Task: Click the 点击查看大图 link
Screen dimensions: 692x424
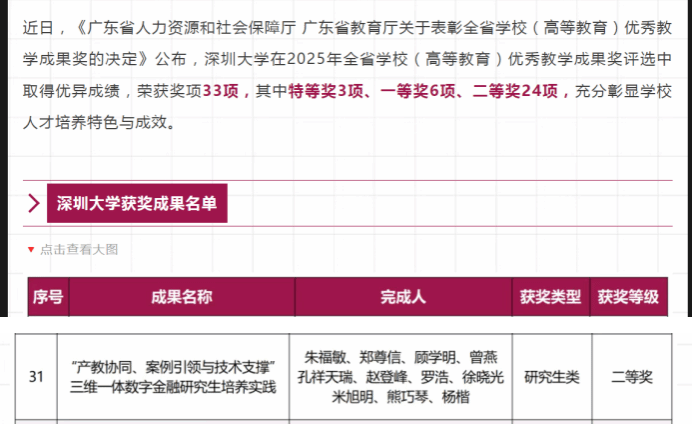Action: coord(79,250)
